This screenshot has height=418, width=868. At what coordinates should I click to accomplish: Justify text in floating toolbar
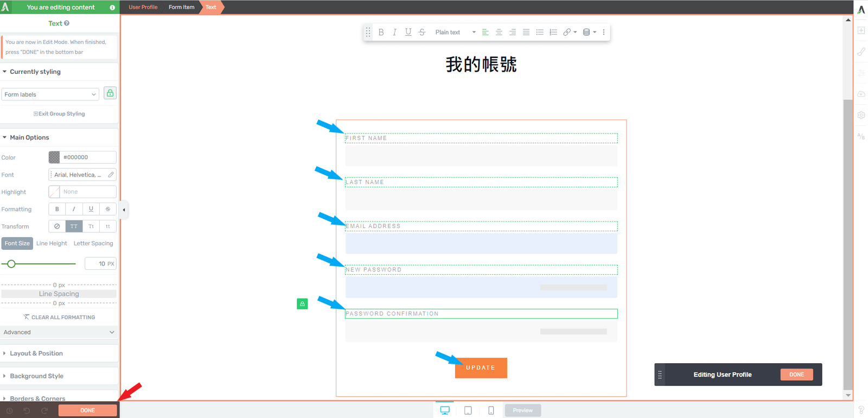(x=526, y=32)
